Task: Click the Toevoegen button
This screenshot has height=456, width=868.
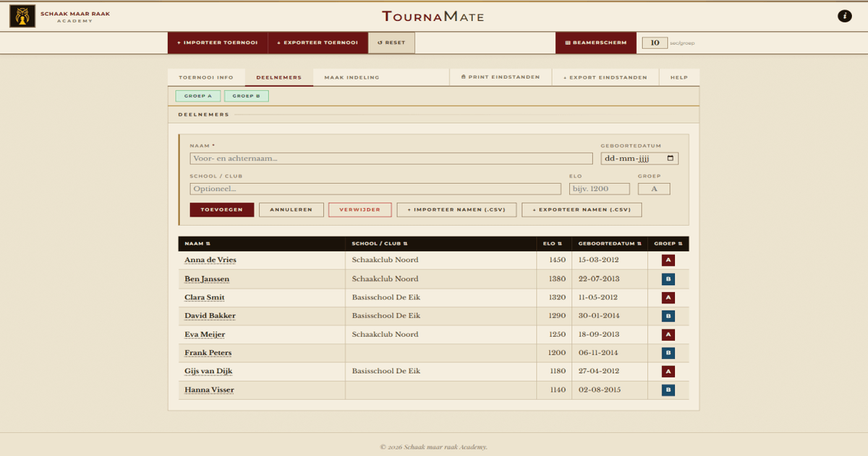Action: coord(222,210)
